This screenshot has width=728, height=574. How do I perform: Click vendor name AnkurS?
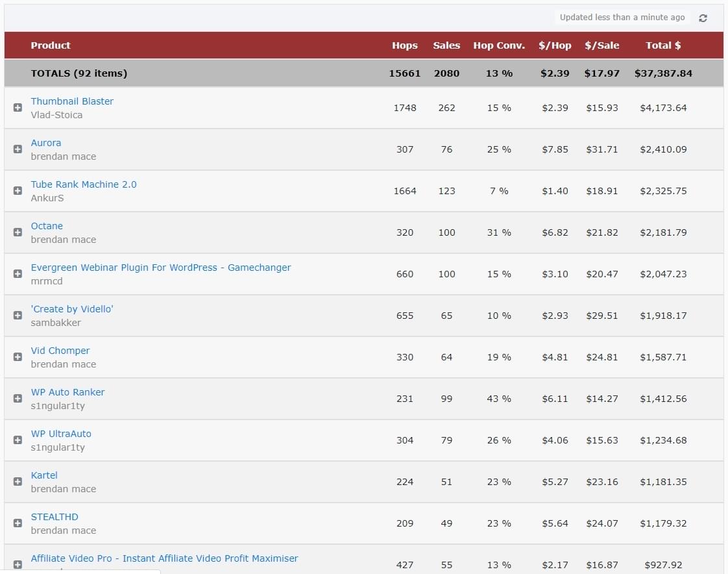click(x=47, y=198)
